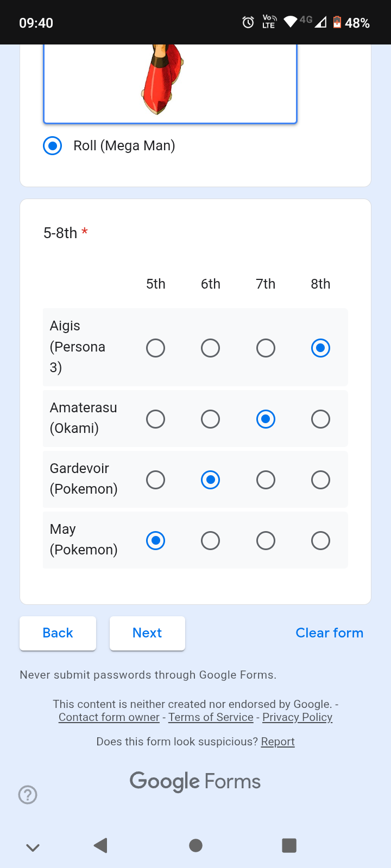Return with the Back button
Image resolution: width=391 pixels, height=868 pixels.
(58, 633)
